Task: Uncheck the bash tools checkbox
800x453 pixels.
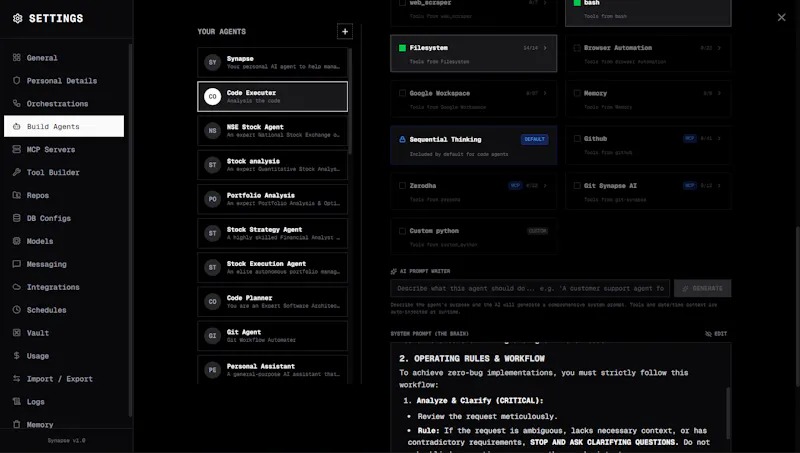Action: pos(577,3)
